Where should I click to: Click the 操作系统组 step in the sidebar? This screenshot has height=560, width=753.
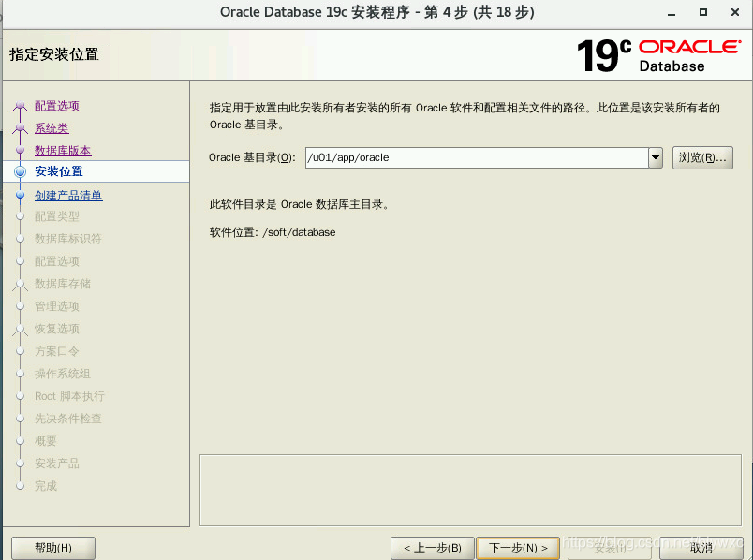[63, 374]
